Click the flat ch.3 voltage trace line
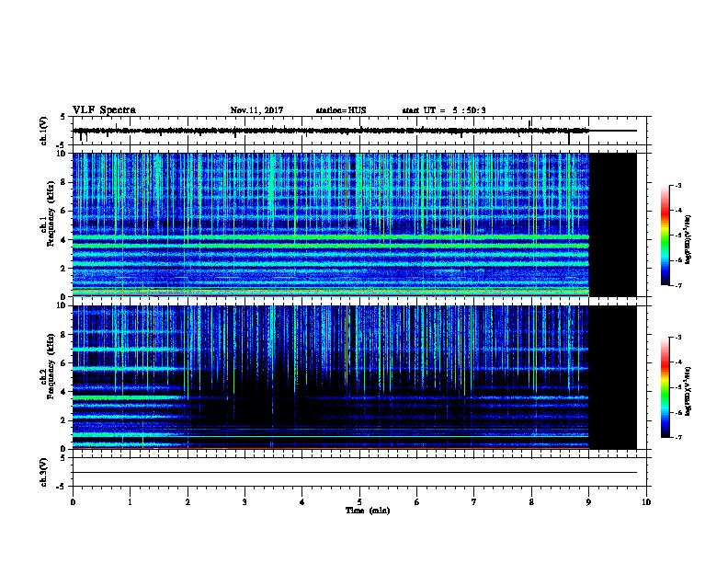 355,473
